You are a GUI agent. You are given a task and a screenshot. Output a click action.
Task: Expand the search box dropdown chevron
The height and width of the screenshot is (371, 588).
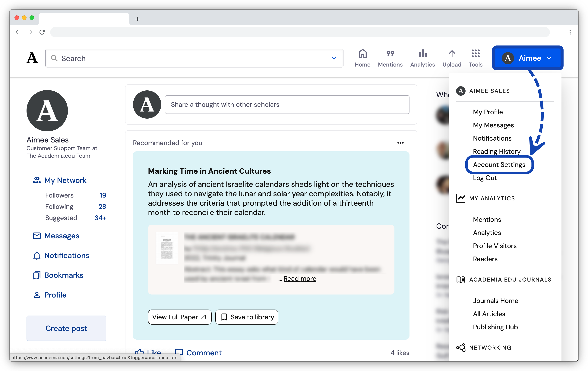tap(334, 58)
